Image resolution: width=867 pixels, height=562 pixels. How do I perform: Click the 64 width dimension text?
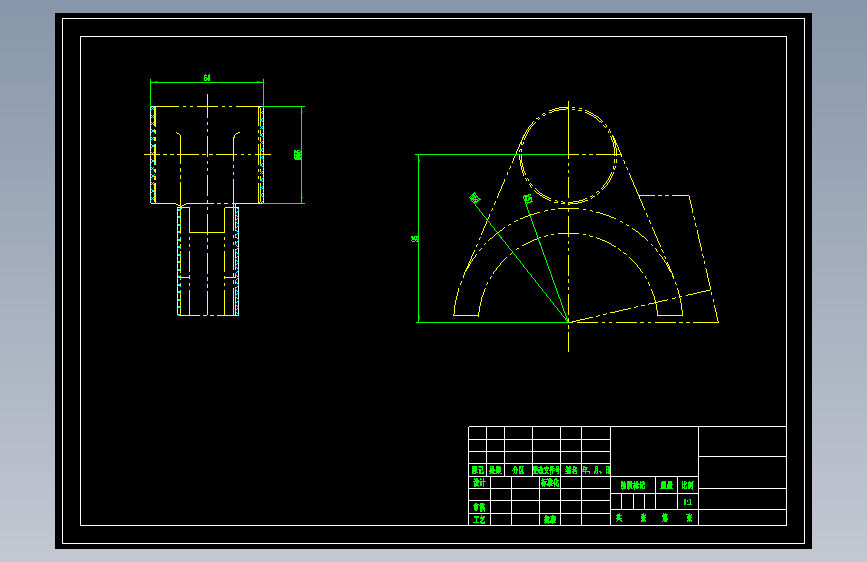(207, 78)
